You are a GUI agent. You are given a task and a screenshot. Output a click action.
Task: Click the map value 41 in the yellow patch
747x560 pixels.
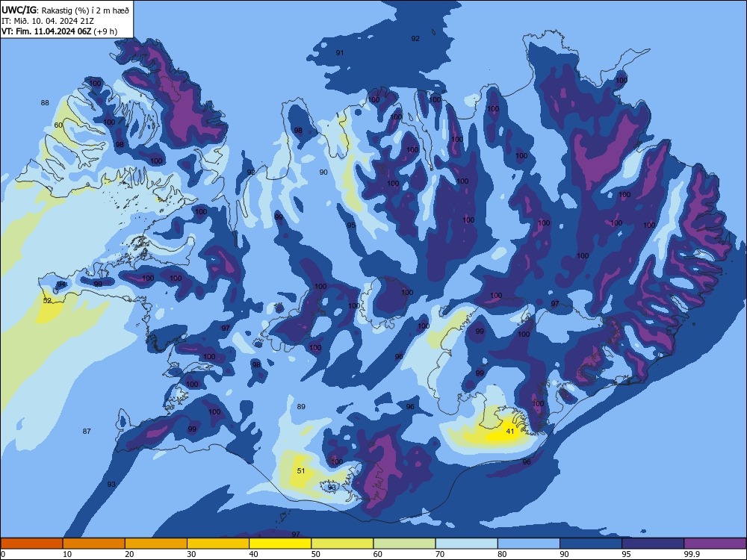[510, 432]
